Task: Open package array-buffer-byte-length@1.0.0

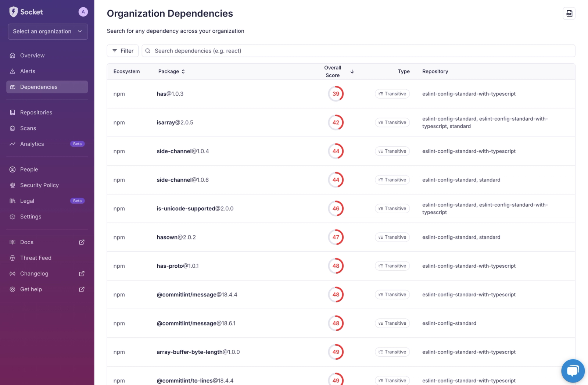Action: click(198, 352)
